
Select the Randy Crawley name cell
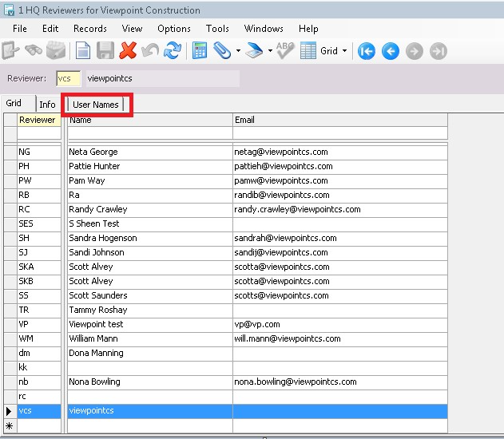point(150,209)
